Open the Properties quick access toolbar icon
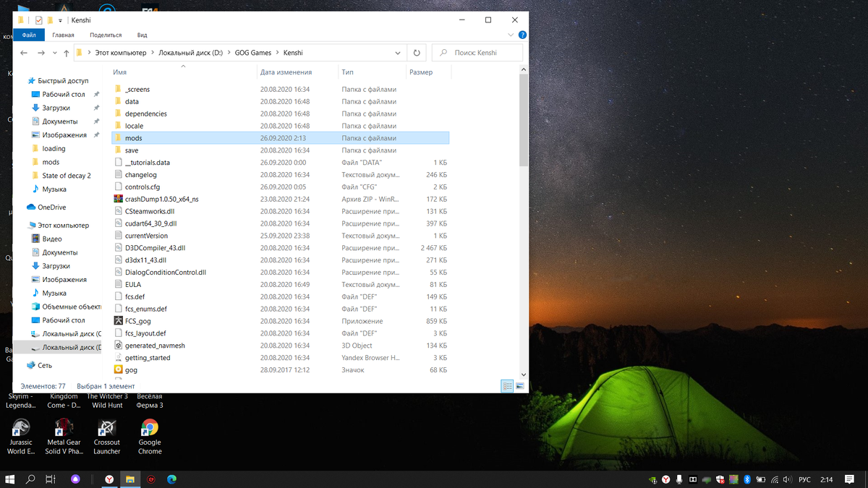Screen dimensions: 868x488 pos(38,20)
